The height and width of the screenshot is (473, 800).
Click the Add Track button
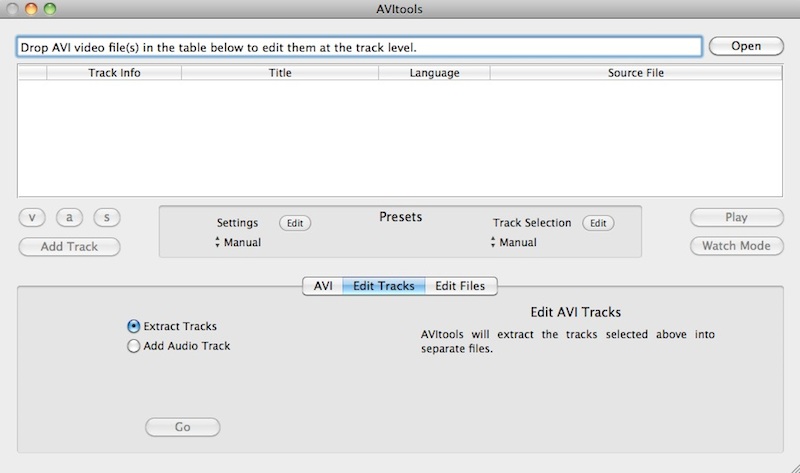coord(69,246)
